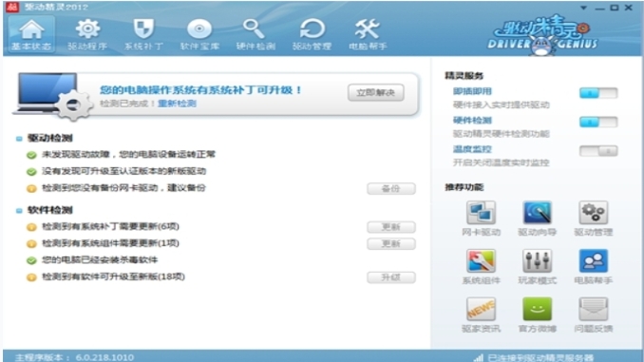
Task: Click the signal strength icon in status bar
Action: pos(479,358)
